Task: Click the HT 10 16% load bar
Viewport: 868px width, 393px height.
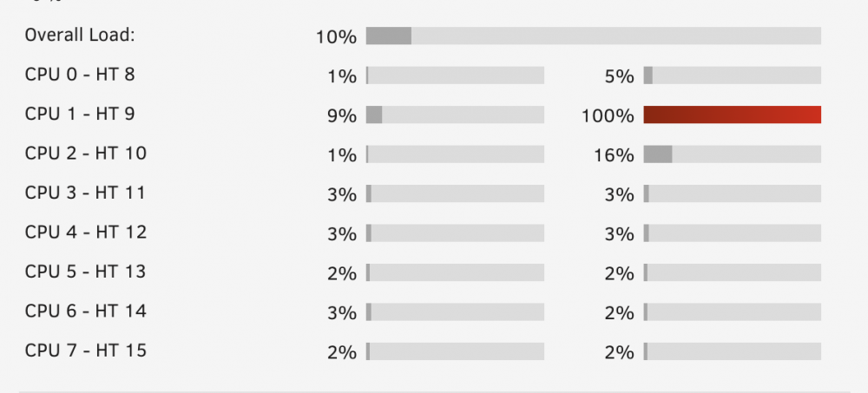Action: [x=733, y=154]
